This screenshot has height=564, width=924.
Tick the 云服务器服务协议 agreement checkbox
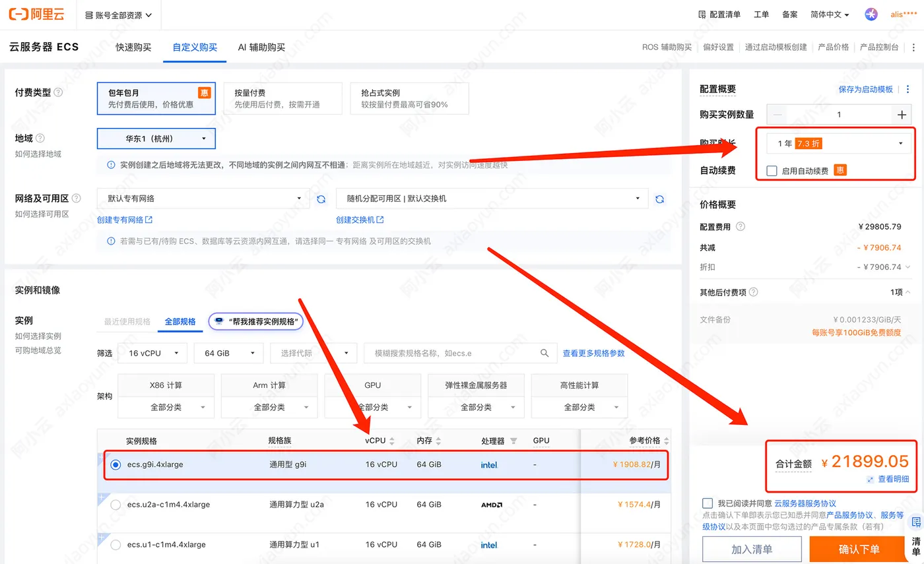click(708, 503)
